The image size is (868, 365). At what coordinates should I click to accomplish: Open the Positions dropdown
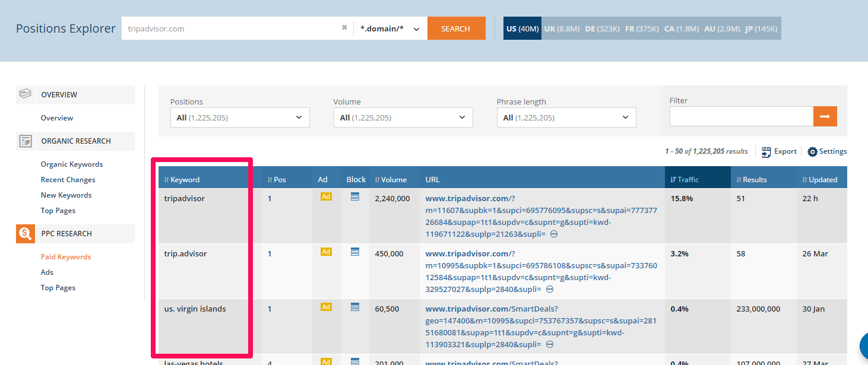[x=240, y=118]
